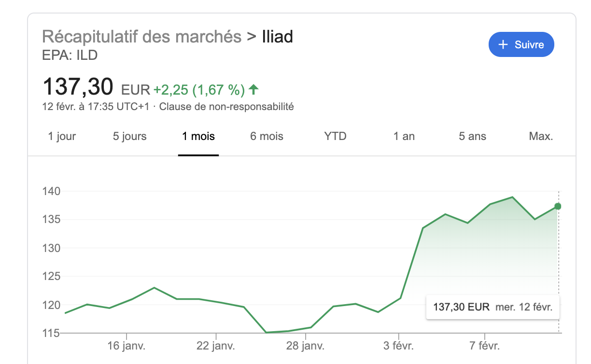The height and width of the screenshot is (364, 591).
Task: Click the Iliad company name heading
Action: pyautogui.click(x=277, y=37)
